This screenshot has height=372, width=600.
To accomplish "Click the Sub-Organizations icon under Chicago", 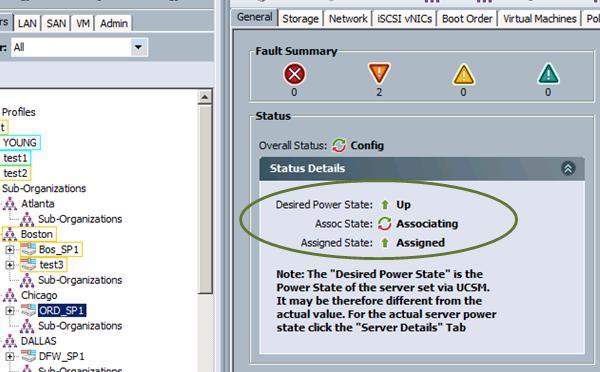I will click(27, 326).
